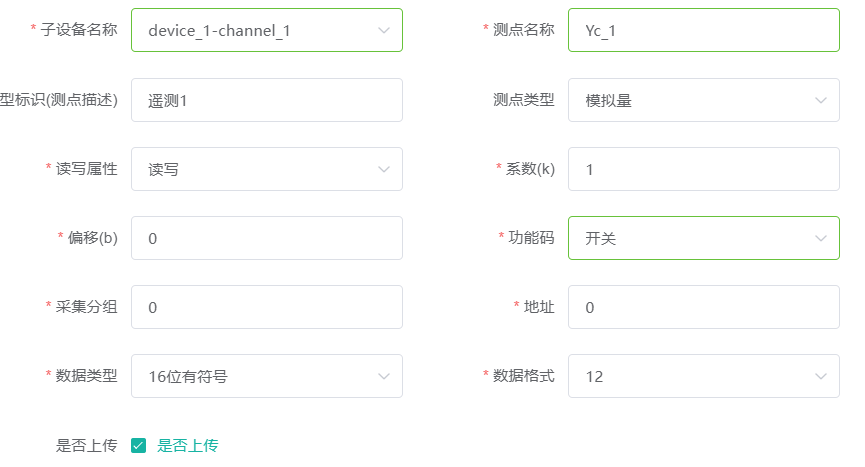
Task: Click chevron arrow in 子设备名称 dropdown
Action: point(383,30)
